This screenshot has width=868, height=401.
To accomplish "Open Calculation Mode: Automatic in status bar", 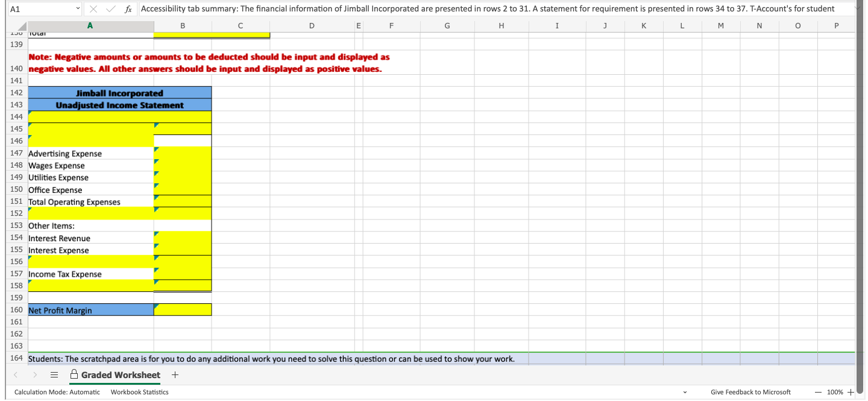I will (x=57, y=392).
